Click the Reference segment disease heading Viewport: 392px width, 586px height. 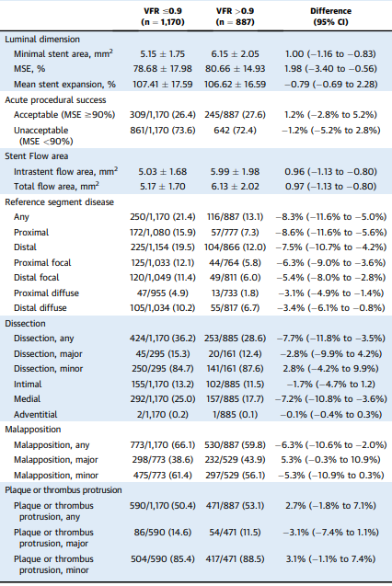point(60,202)
